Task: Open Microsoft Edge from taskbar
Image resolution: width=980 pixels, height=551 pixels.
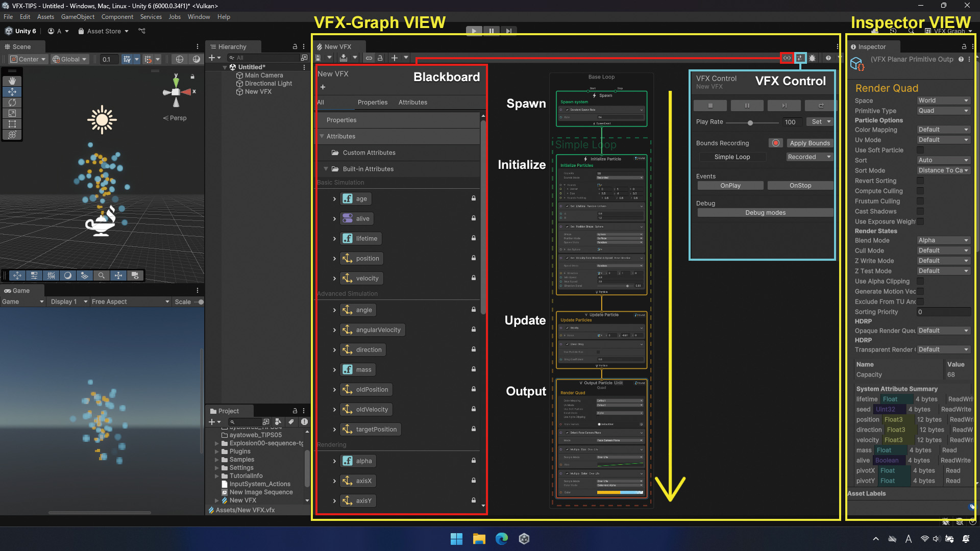Action: (x=502, y=539)
